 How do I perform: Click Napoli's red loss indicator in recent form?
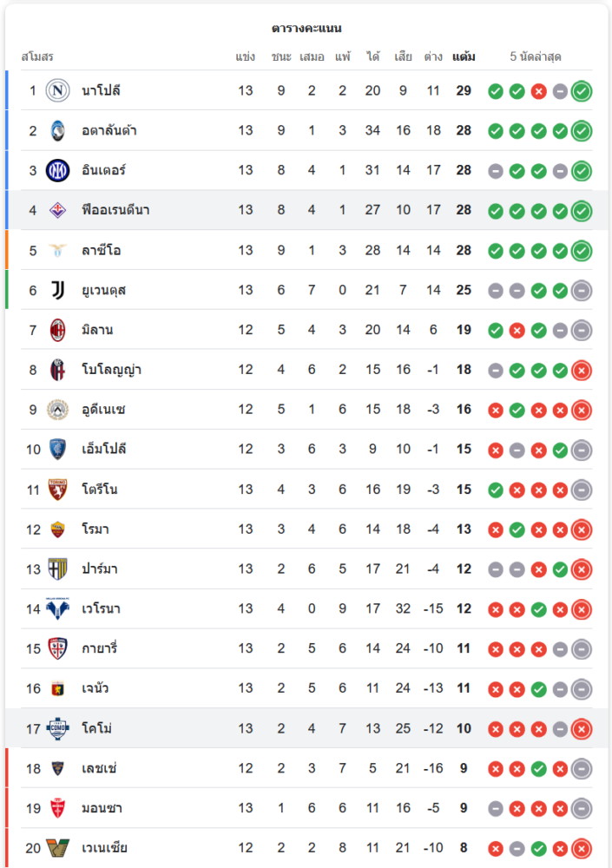tap(538, 91)
